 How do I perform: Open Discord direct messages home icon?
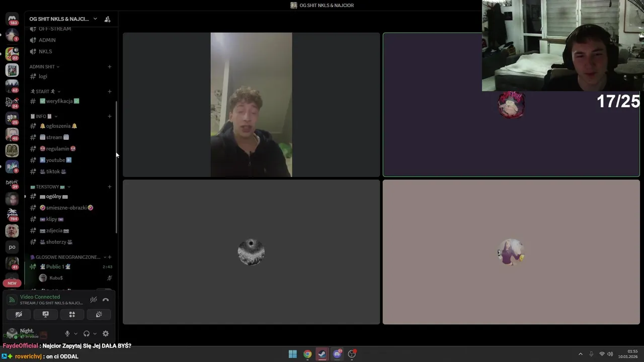[12, 19]
